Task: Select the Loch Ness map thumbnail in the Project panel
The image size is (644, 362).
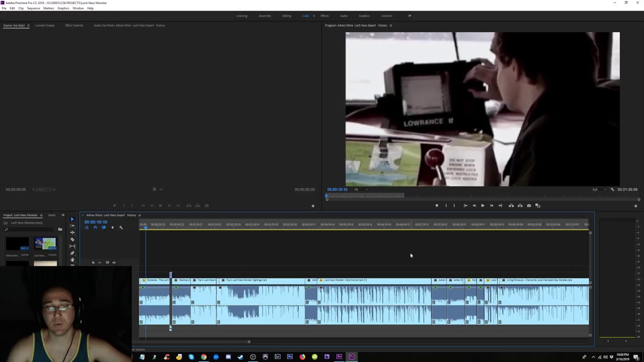Action: point(45,244)
